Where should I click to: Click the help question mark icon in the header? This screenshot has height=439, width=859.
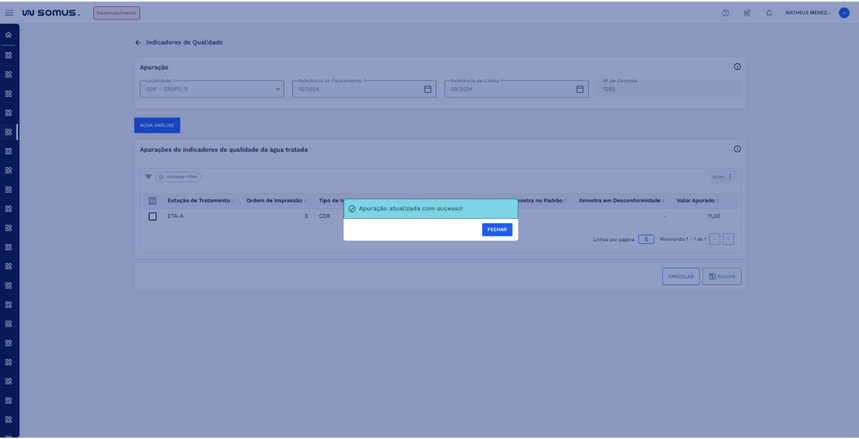click(725, 13)
